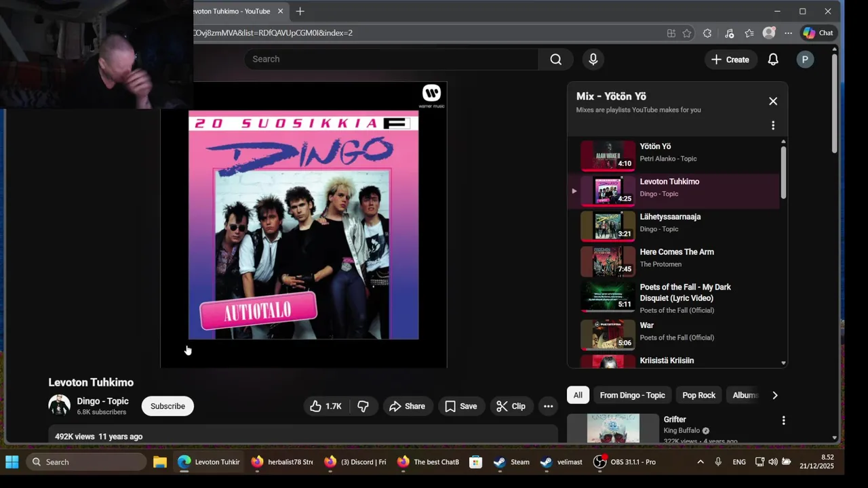Play Kriisistä Kriisiin from the mix list
This screenshot has width=868, height=488.
(674, 361)
